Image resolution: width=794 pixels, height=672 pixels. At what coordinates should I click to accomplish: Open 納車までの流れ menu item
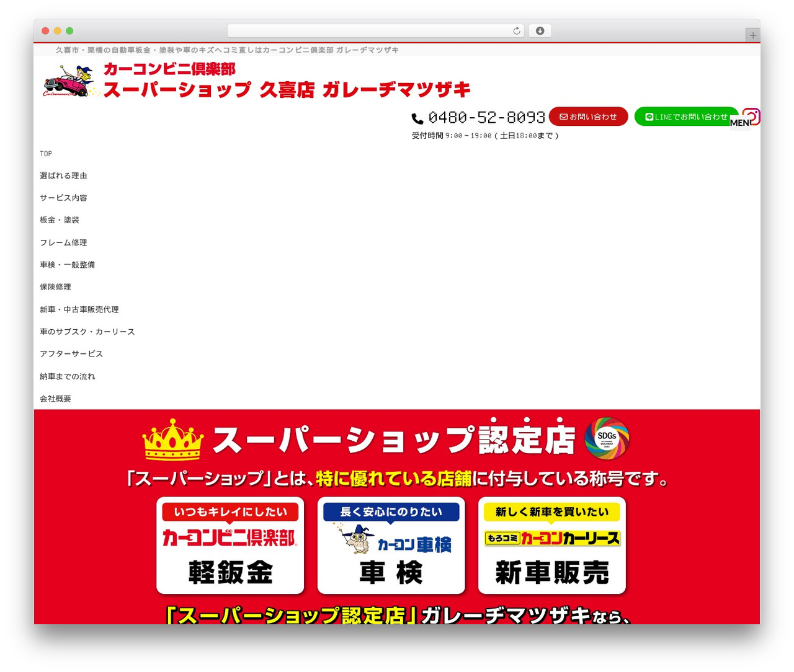[68, 376]
